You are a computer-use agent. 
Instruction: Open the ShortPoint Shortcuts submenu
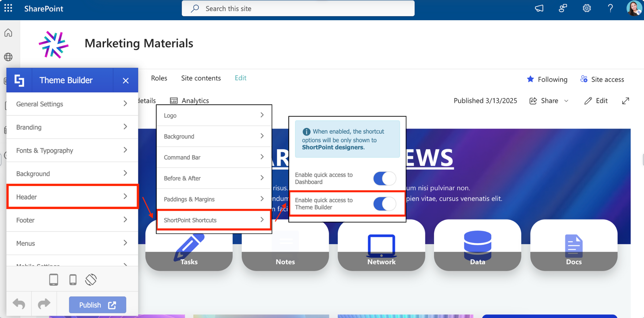point(214,220)
